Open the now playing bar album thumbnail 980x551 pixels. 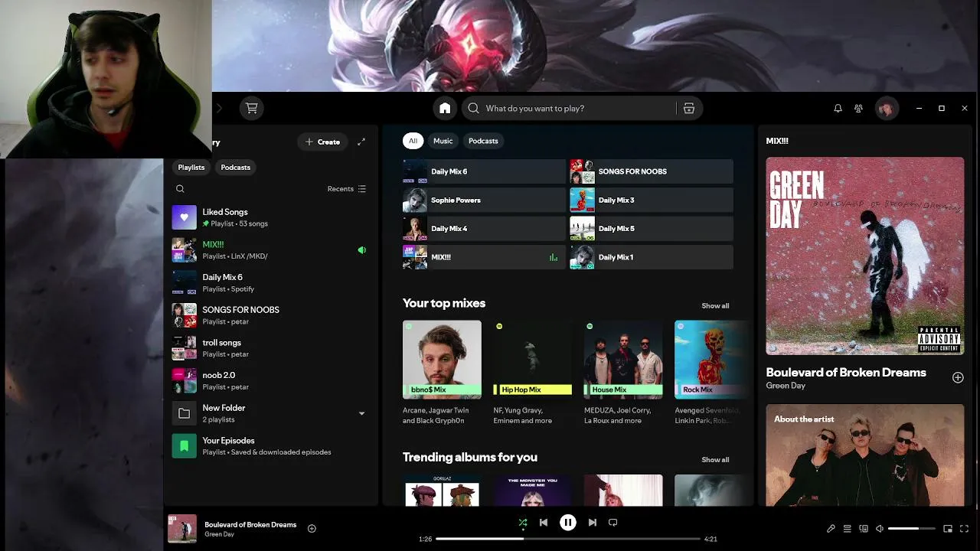click(182, 529)
